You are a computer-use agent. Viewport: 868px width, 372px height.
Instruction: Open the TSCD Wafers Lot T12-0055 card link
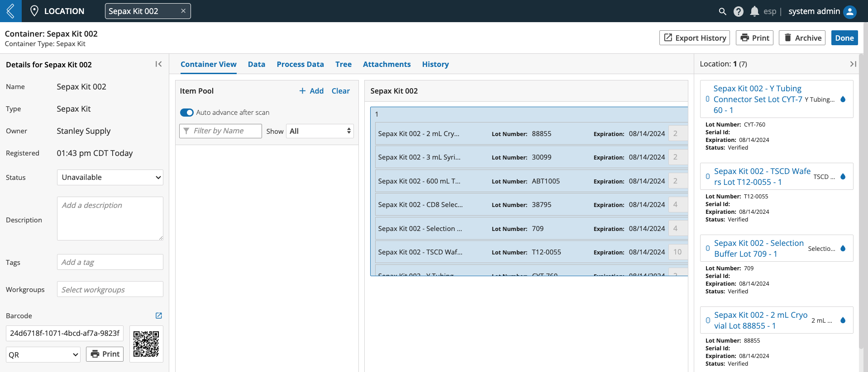pyautogui.click(x=762, y=177)
